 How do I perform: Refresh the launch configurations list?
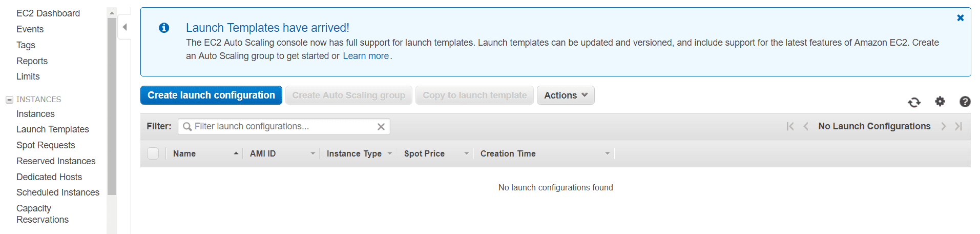pos(914,102)
